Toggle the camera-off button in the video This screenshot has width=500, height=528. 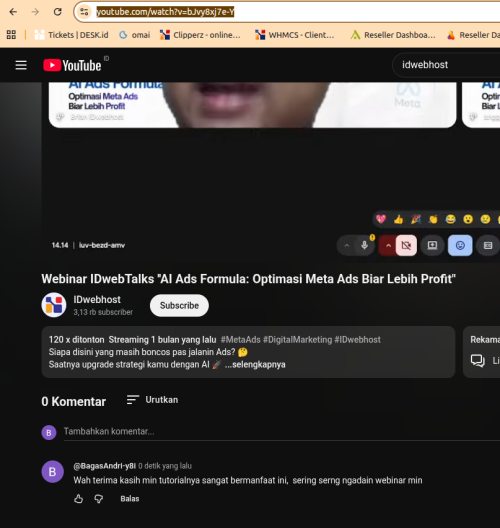click(406, 245)
